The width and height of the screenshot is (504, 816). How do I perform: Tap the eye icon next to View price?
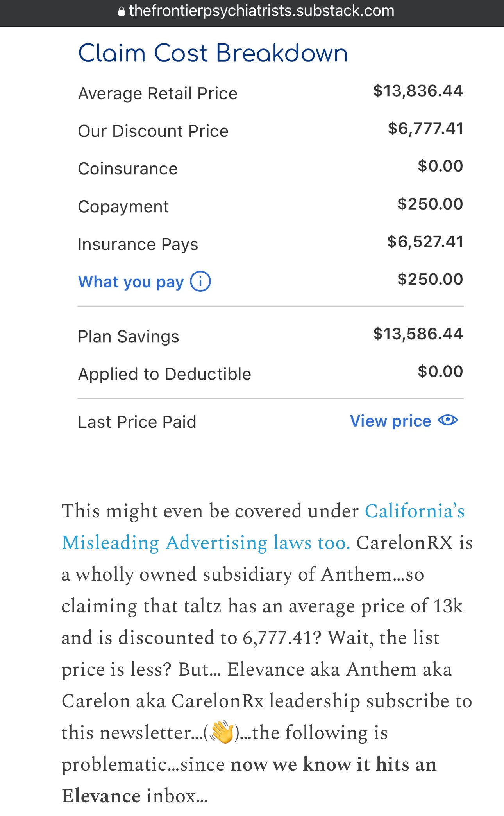(x=448, y=420)
